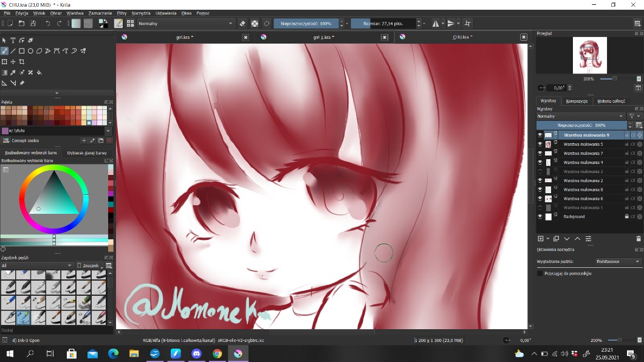
Task: Activate the Crop tool
Action: point(22,62)
